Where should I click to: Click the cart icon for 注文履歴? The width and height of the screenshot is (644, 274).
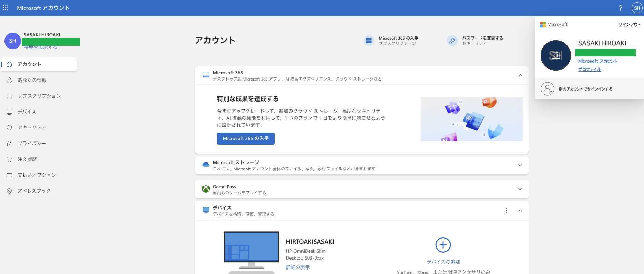9,159
